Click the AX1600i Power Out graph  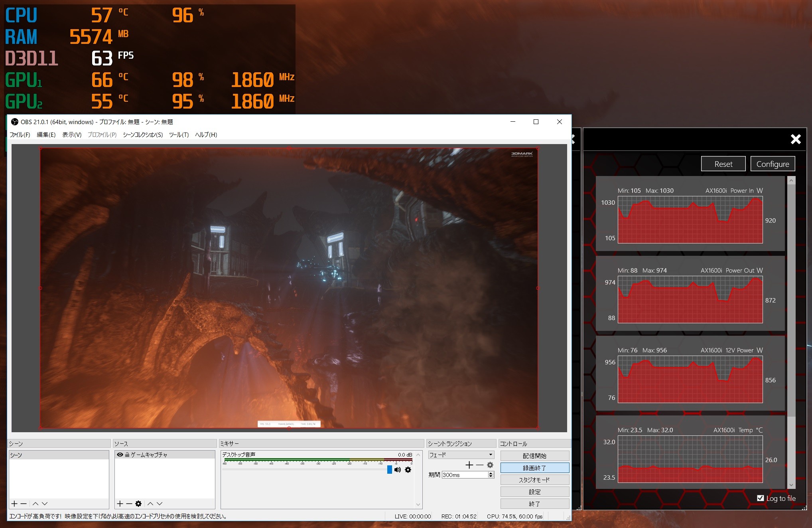[690, 300]
